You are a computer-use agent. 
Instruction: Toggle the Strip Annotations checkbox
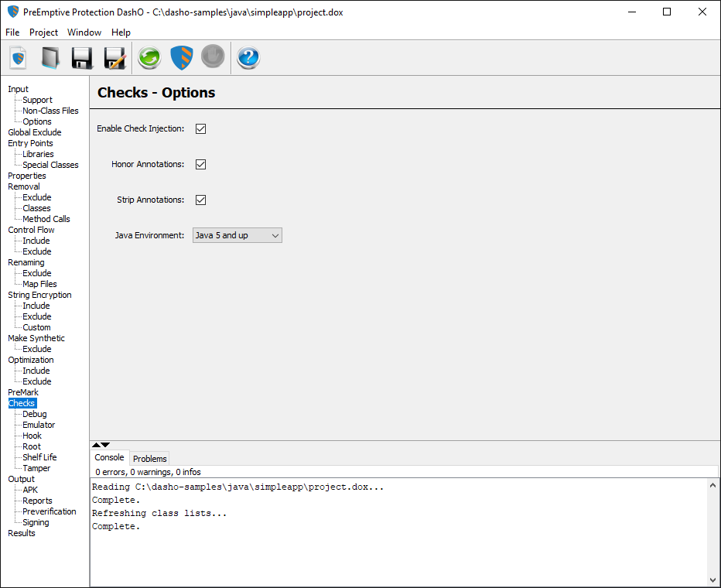click(x=200, y=200)
